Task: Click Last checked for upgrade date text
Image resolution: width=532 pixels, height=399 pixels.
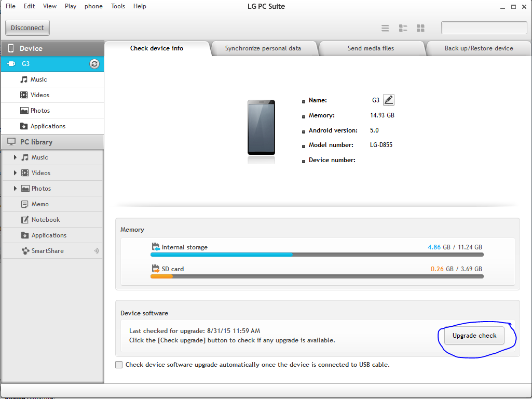Action: click(x=195, y=331)
